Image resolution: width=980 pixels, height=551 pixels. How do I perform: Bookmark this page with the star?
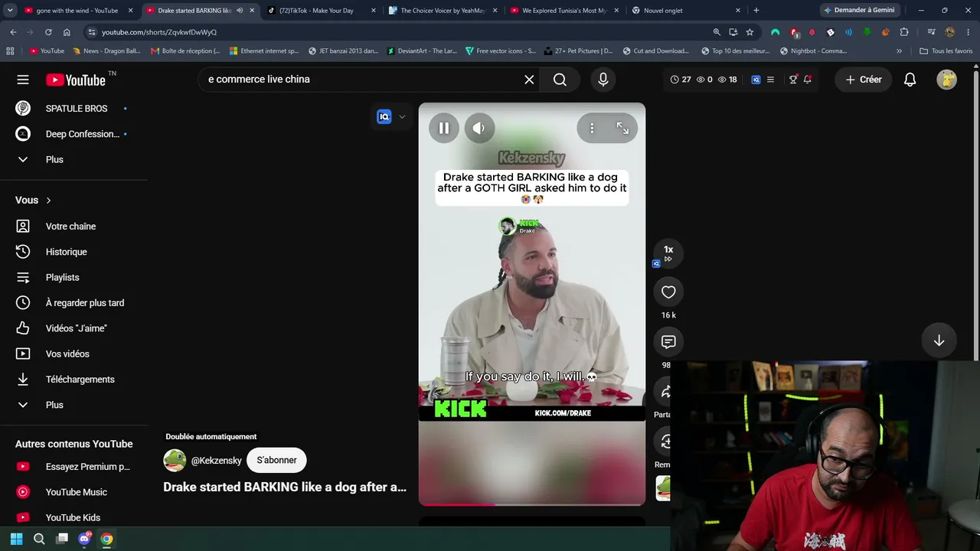(750, 32)
